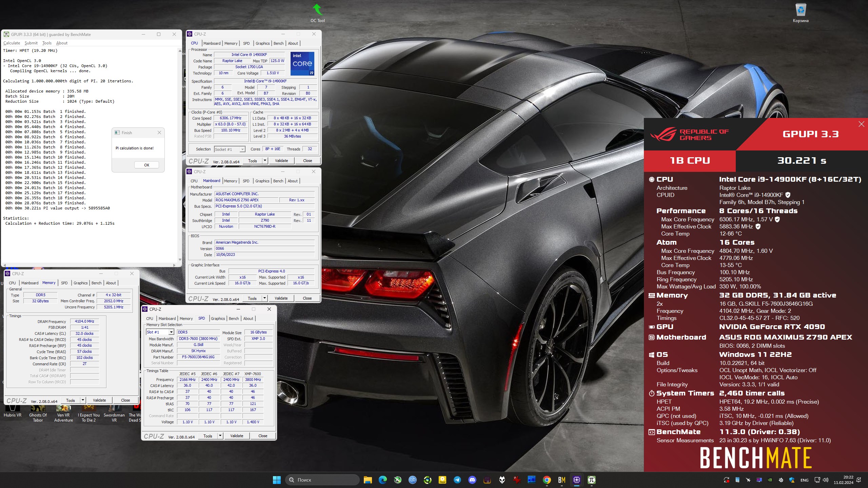Select part number F5-7600J3646G16G in SPD

pyautogui.click(x=198, y=357)
